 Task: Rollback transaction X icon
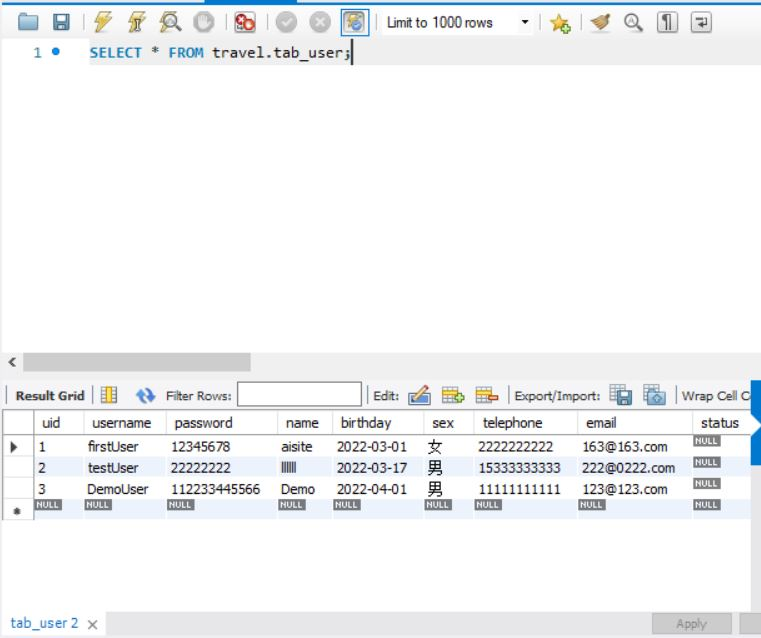click(x=320, y=22)
